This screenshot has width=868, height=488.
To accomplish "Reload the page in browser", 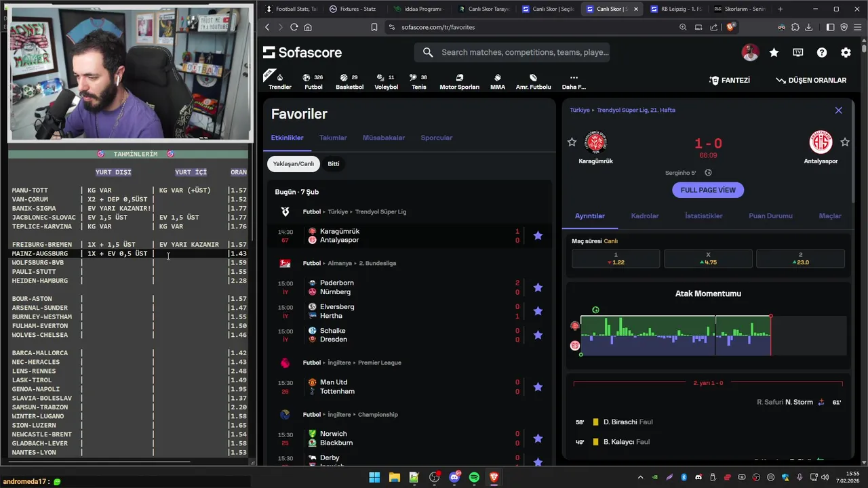I will (294, 27).
